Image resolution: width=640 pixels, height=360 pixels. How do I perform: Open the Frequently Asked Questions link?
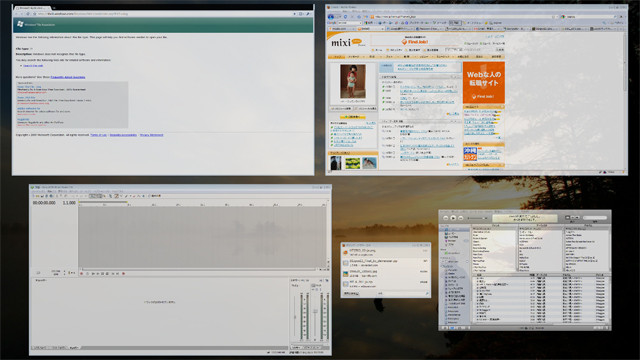pyautogui.click(x=68, y=77)
